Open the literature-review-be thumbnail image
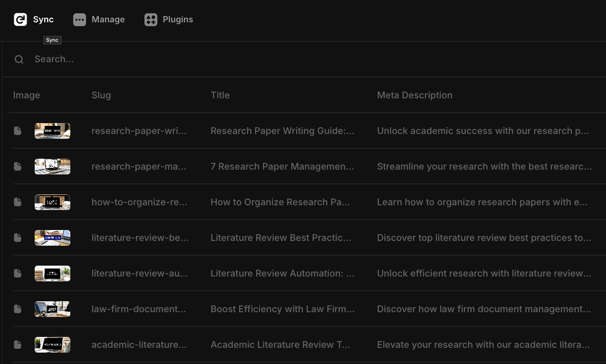Screen dimensions: 606x364 (52, 238)
